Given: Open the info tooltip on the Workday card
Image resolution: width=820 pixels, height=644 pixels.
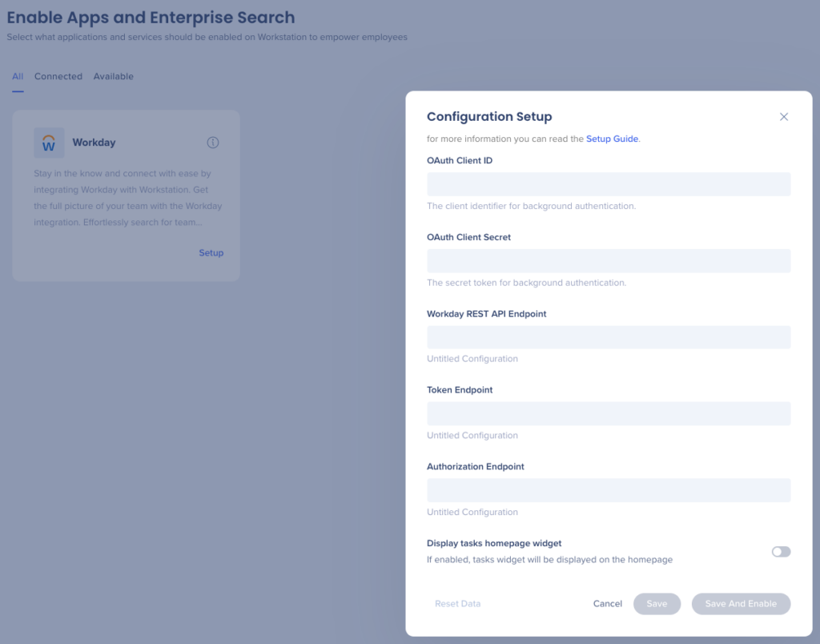Looking at the screenshot, I should tap(212, 142).
